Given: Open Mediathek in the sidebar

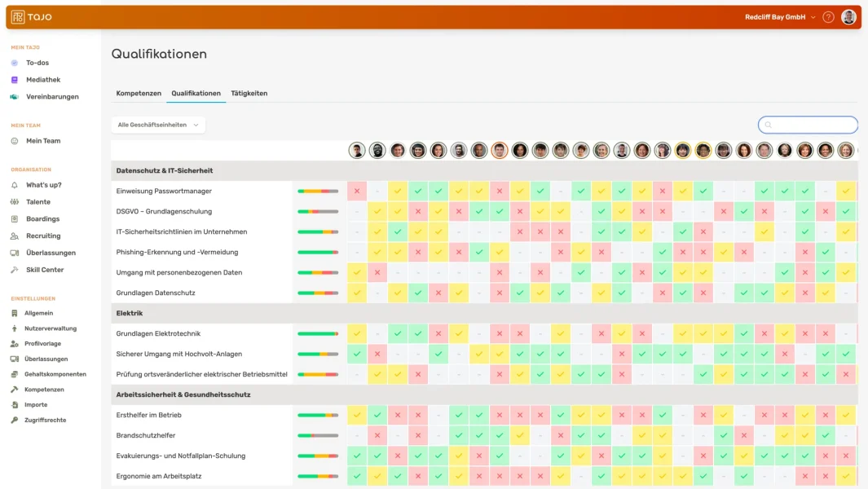Looking at the screenshot, I should point(43,80).
